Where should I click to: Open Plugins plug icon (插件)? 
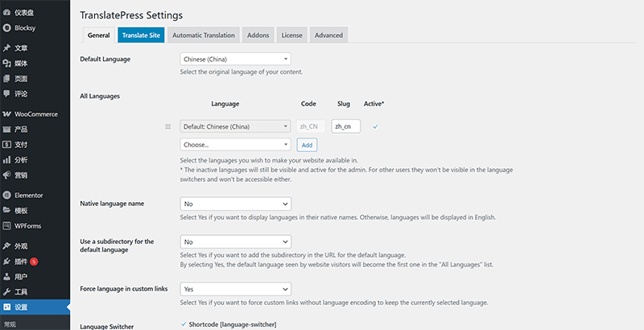point(6,262)
